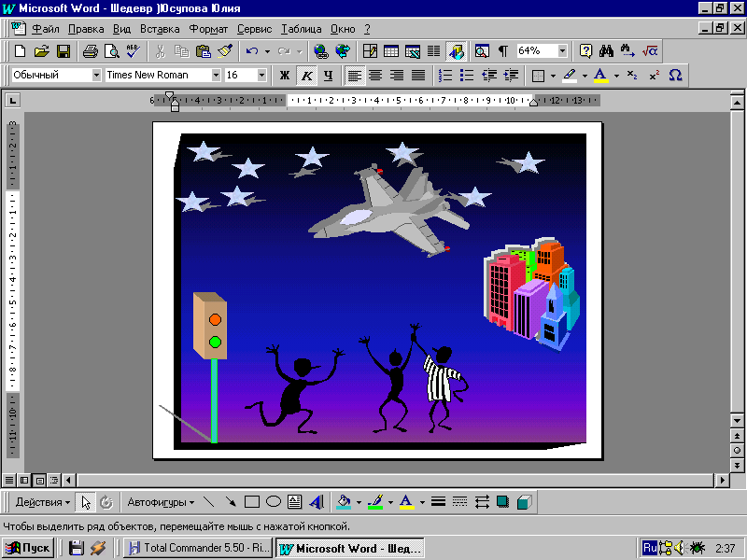
Task: Open Find with the binoculars icon
Action: (606, 51)
